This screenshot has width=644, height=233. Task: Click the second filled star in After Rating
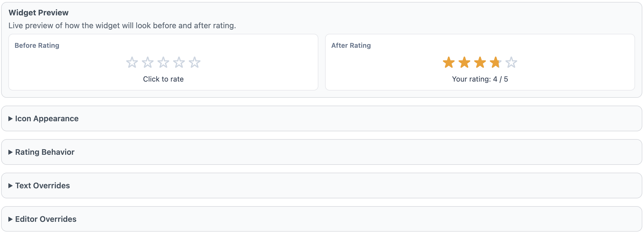tap(465, 62)
